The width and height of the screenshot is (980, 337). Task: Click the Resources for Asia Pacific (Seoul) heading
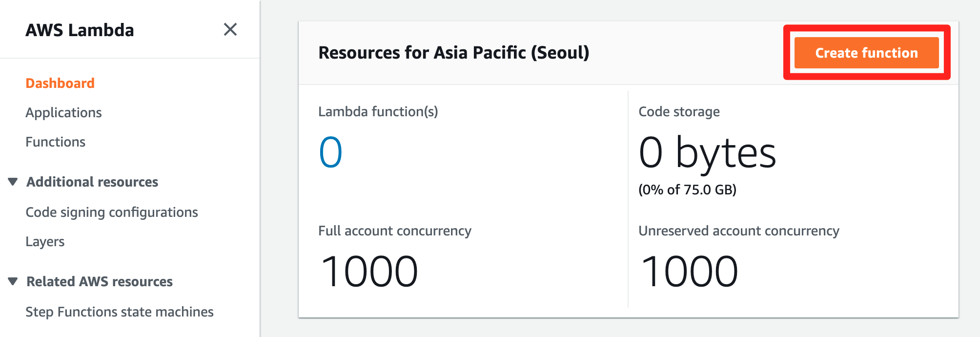click(x=454, y=52)
